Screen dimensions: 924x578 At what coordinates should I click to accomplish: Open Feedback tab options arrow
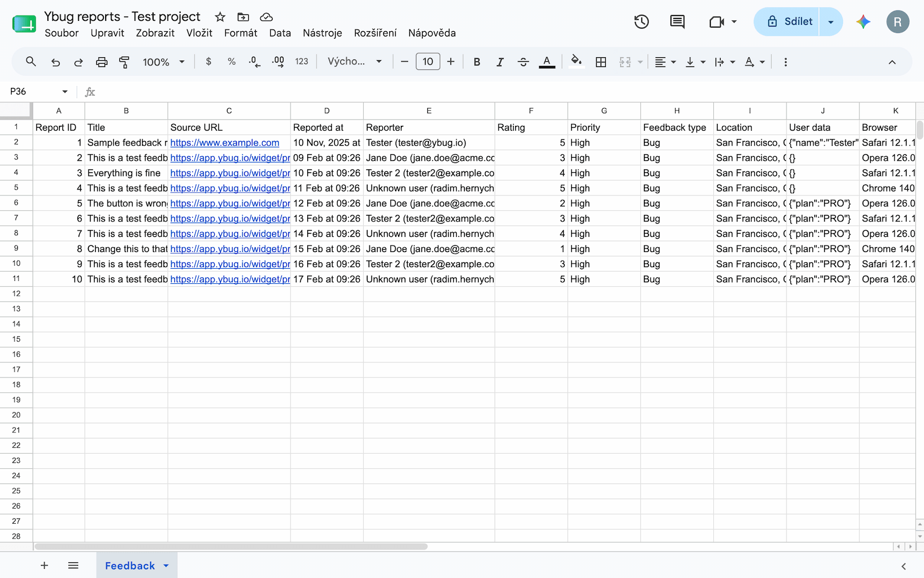pos(166,566)
